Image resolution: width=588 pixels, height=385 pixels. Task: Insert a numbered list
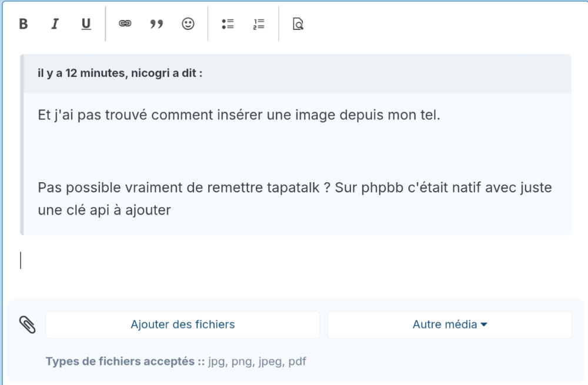pos(259,24)
